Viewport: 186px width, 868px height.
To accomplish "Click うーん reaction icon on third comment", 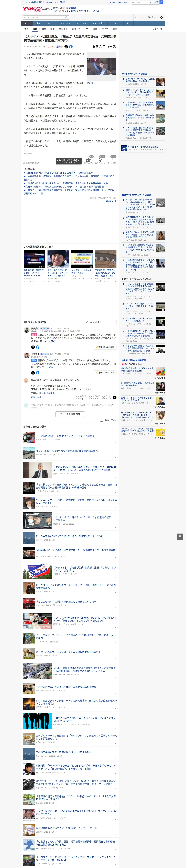I will (x=103, y=398).
